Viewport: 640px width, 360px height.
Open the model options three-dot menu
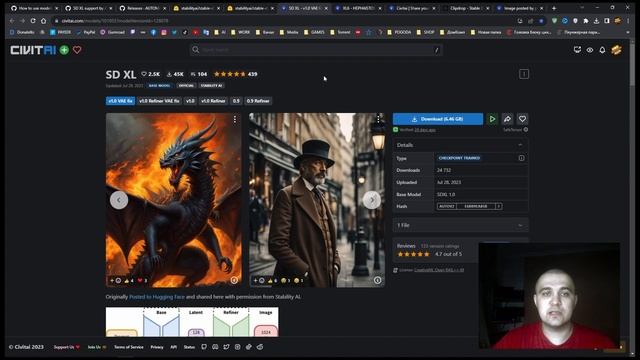[x=524, y=74]
